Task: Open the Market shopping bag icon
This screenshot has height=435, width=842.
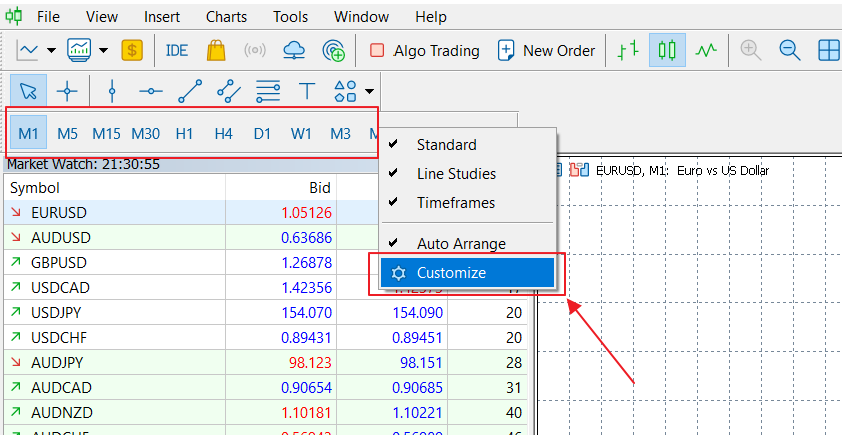Action: 215,50
